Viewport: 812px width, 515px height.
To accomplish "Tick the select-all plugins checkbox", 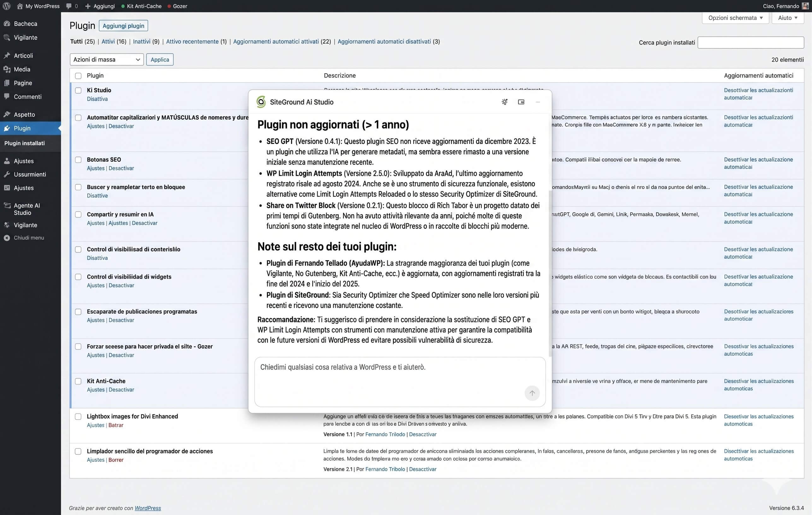I will tap(78, 76).
